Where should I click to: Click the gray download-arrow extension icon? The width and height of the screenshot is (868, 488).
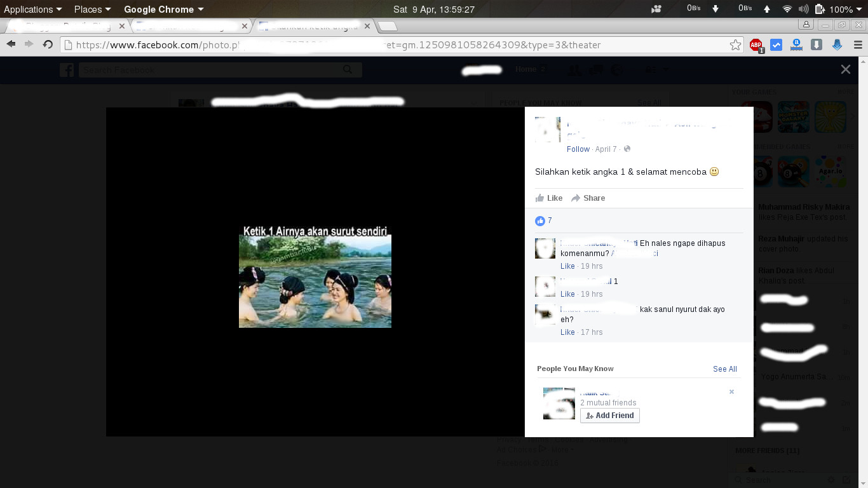[x=817, y=44]
